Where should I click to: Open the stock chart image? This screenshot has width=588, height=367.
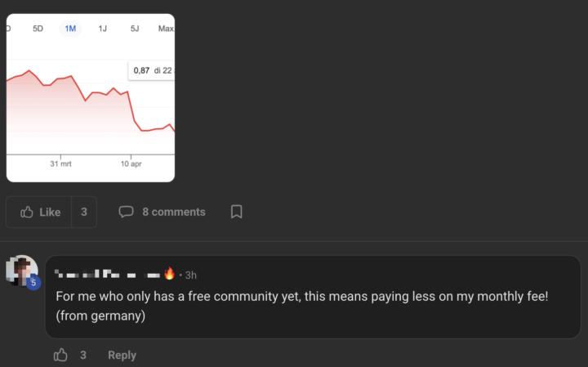point(91,106)
